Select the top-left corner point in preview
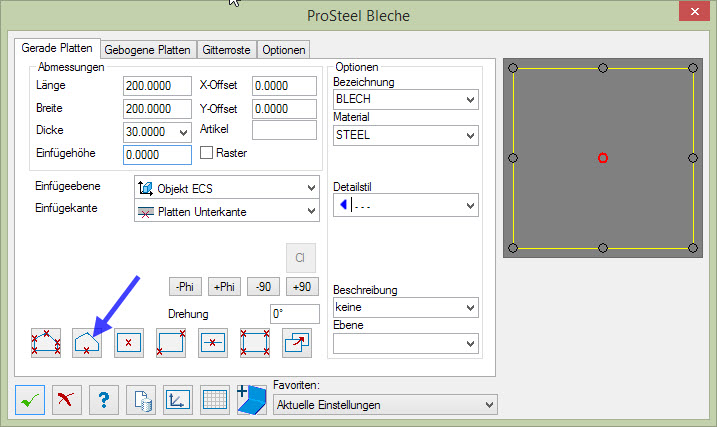The height and width of the screenshot is (427, 717). click(x=513, y=68)
